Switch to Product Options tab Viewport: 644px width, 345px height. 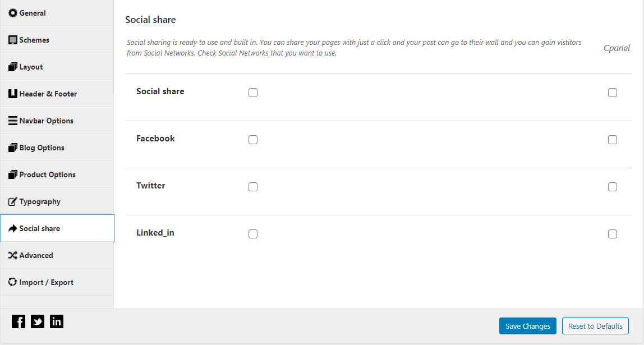tap(57, 174)
